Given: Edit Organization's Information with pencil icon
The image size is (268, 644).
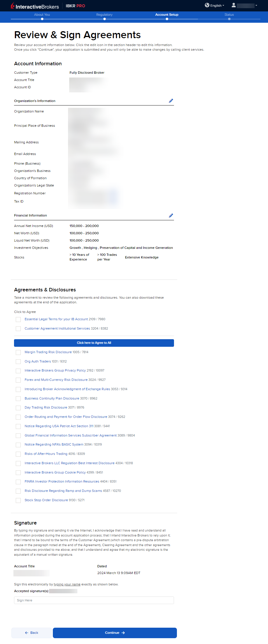Looking at the screenshot, I should pyautogui.click(x=171, y=101).
